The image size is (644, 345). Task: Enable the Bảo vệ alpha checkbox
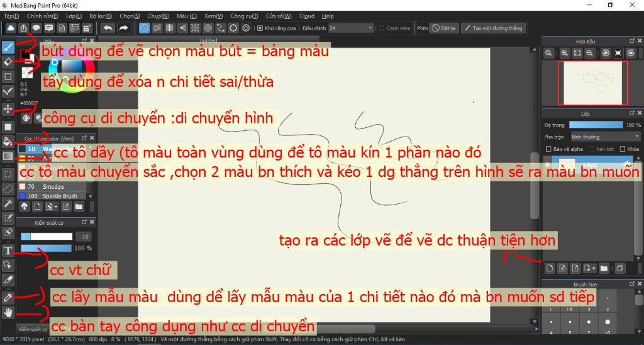(x=548, y=149)
